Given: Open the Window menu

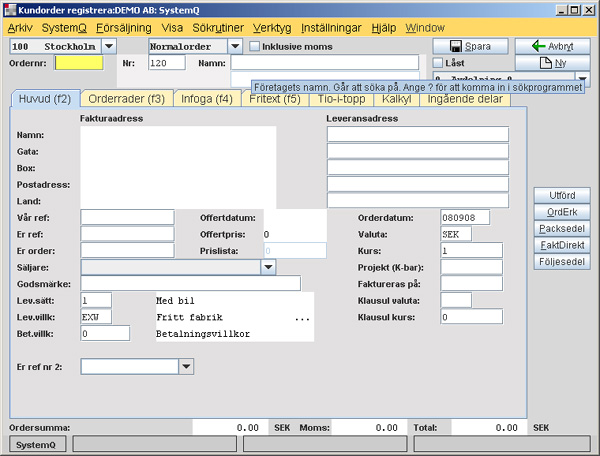Looking at the screenshot, I should 425,28.
